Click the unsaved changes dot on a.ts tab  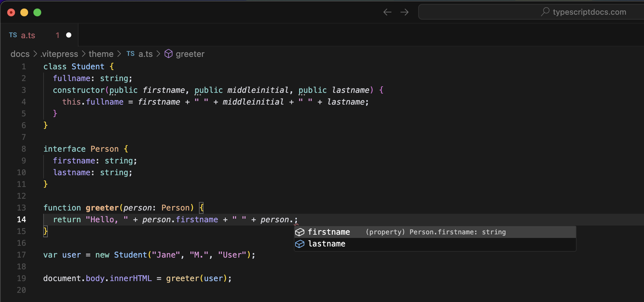click(69, 35)
